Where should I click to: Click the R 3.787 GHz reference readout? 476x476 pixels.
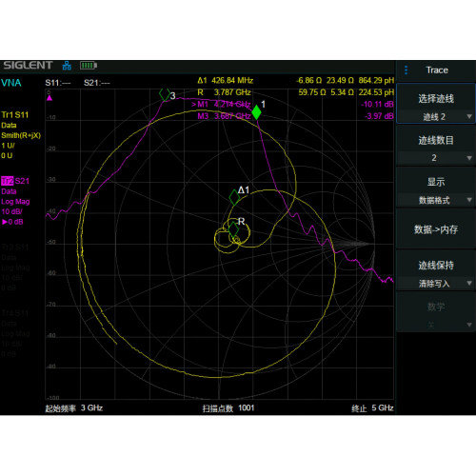click(224, 92)
